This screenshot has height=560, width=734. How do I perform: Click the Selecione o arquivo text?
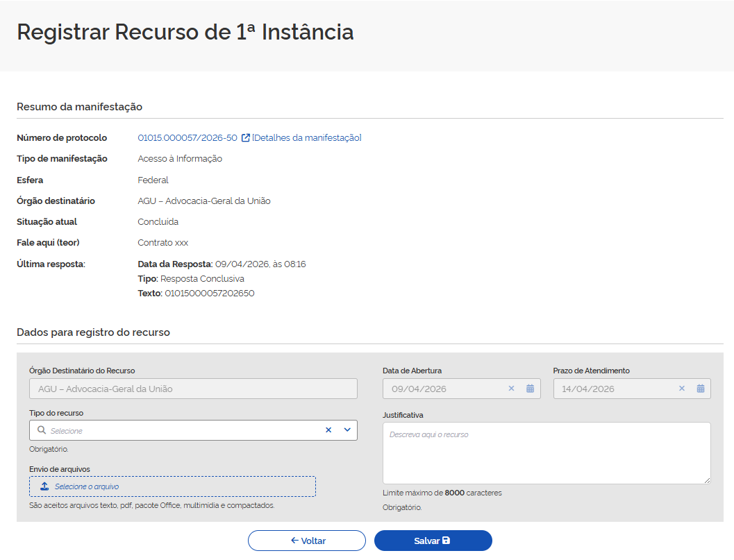[87, 486]
